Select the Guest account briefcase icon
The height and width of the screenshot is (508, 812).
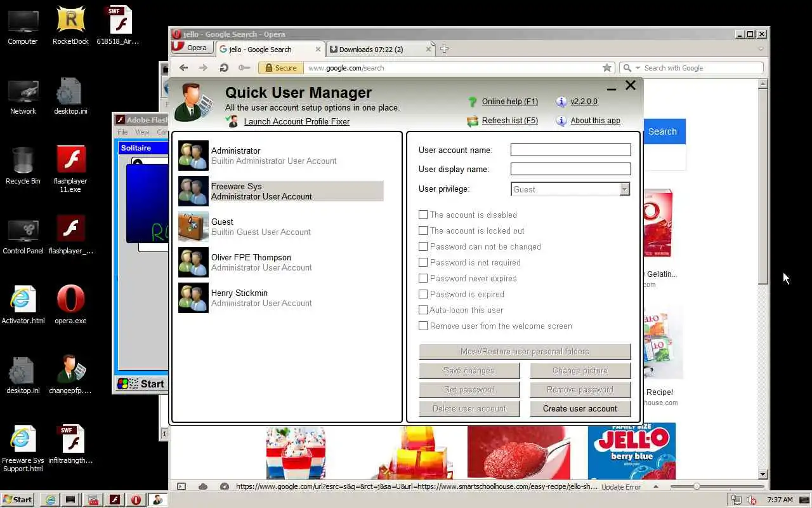[x=193, y=227]
